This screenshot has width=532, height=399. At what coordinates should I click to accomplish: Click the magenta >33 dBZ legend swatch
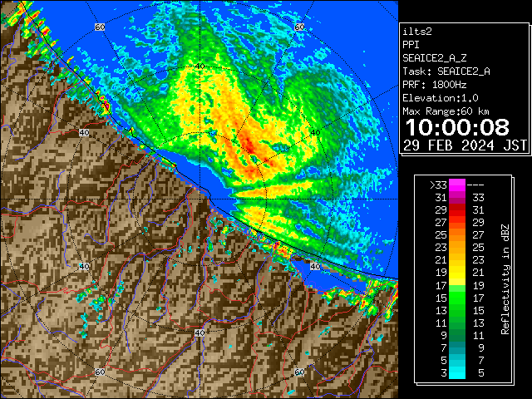pos(457,185)
